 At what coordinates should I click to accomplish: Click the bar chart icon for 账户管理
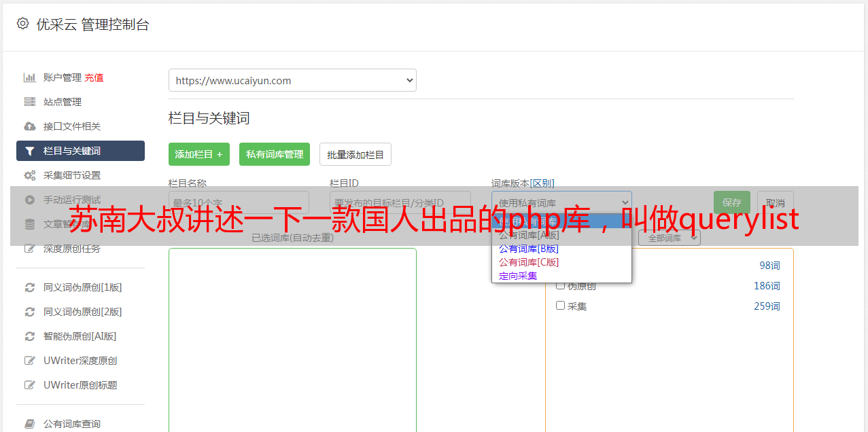29,77
